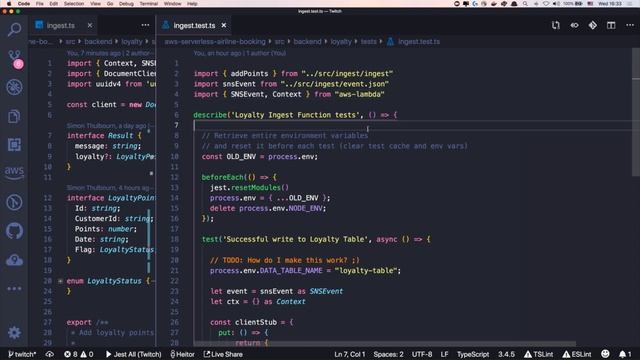Open more actions for ingest.test.ts editor
The width and height of the screenshot is (640, 360).
click(x=630, y=25)
